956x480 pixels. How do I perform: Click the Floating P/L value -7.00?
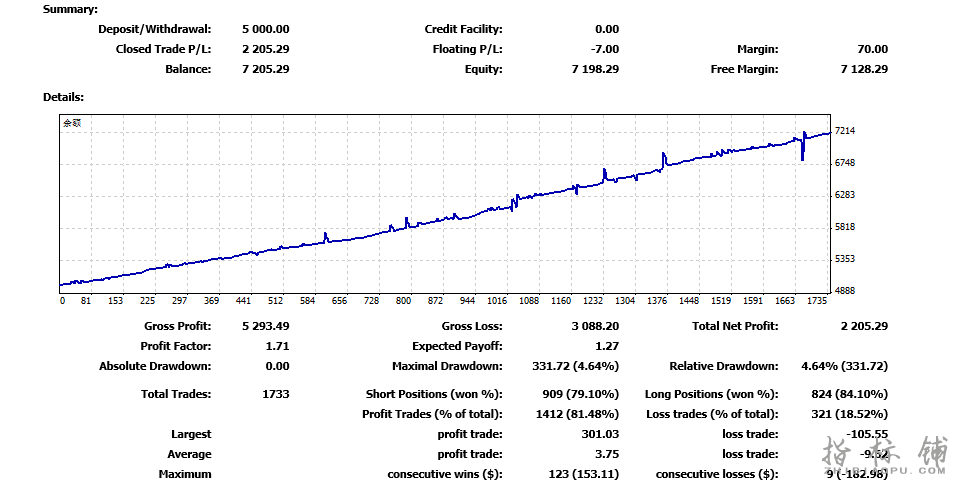pyautogui.click(x=604, y=49)
